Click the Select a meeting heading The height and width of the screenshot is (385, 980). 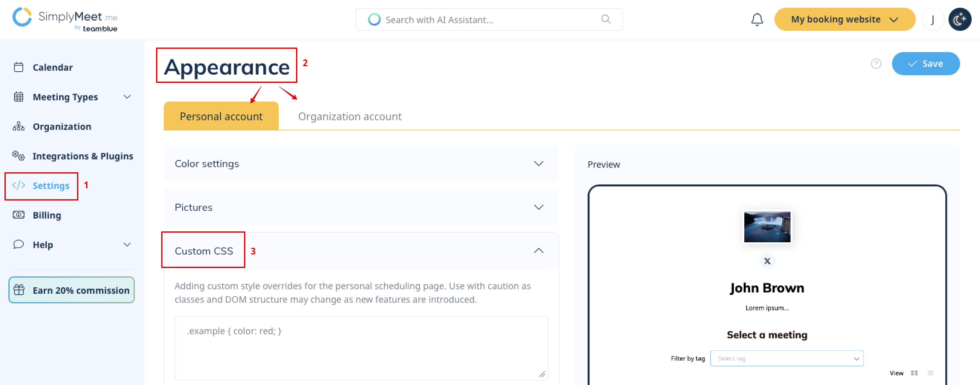pos(767,335)
